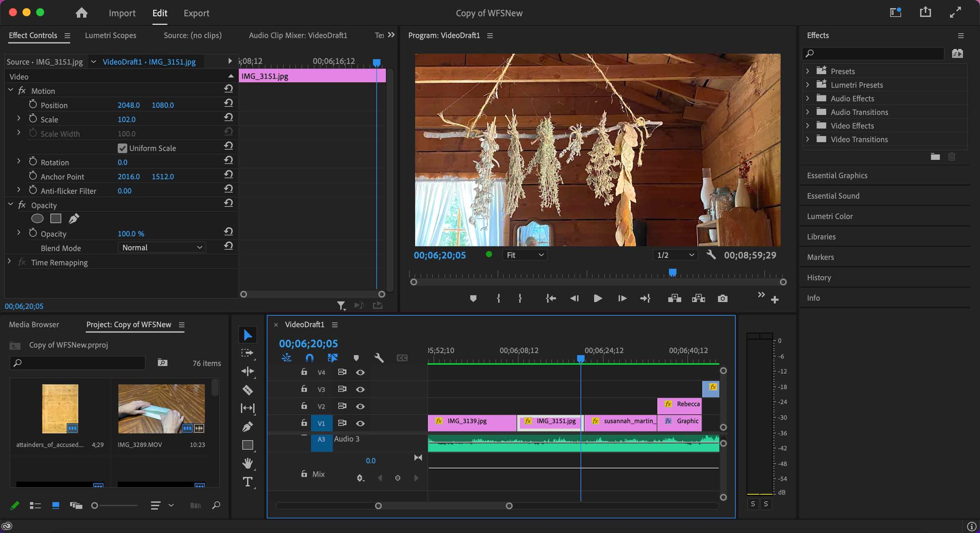Screen dimensions: 980x533
Task: Create ellipse opacity mask
Action: (x=37, y=219)
